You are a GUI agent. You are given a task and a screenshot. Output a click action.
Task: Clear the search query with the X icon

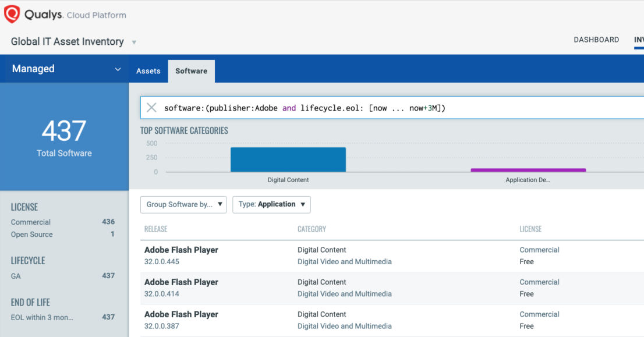151,108
